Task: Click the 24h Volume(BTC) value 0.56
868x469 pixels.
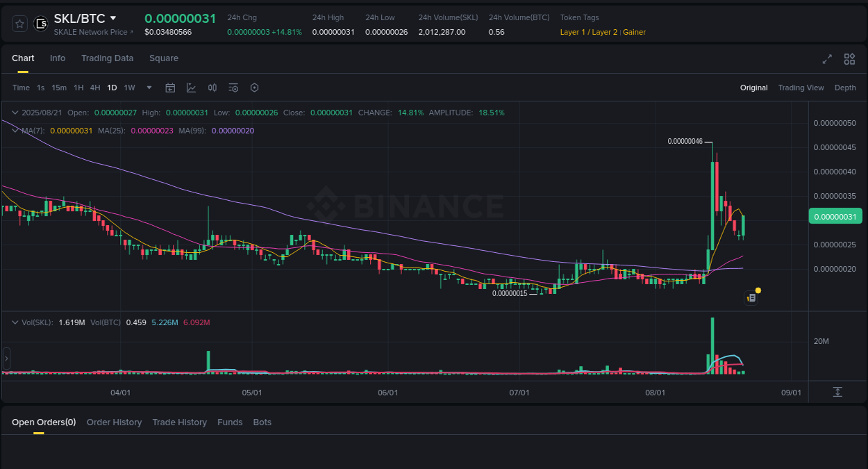Action: point(496,32)
